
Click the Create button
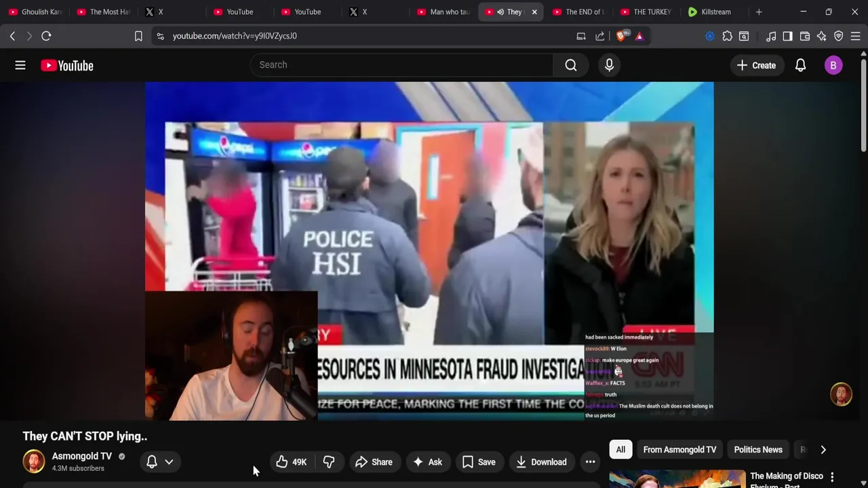click(x=756, y=65)
